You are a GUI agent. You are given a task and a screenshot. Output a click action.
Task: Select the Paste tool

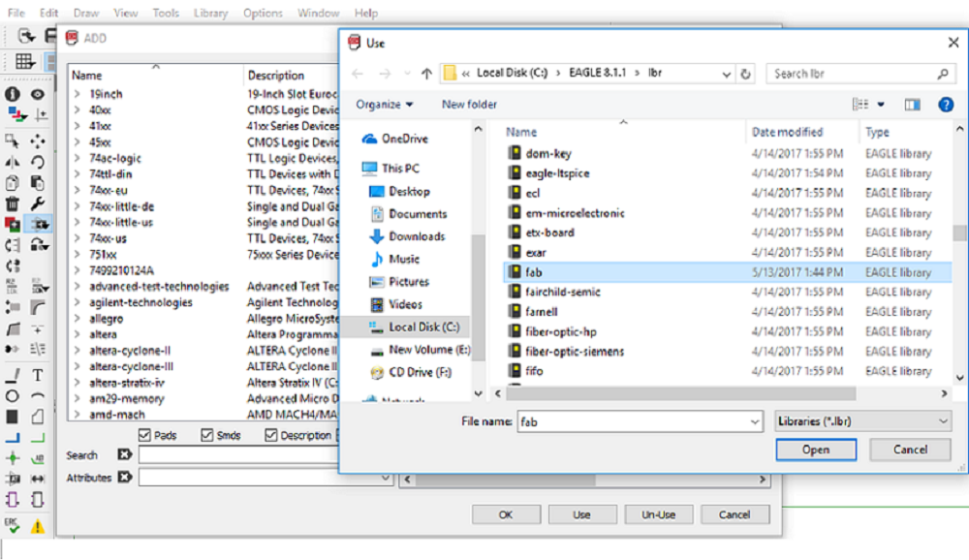(x=38, y=183)
